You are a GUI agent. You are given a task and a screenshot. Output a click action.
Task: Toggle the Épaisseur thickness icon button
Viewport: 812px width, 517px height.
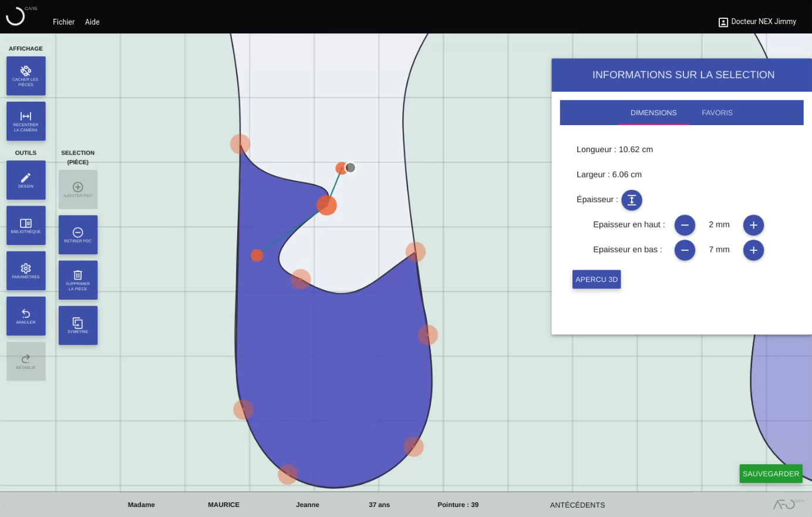[632, 200]
